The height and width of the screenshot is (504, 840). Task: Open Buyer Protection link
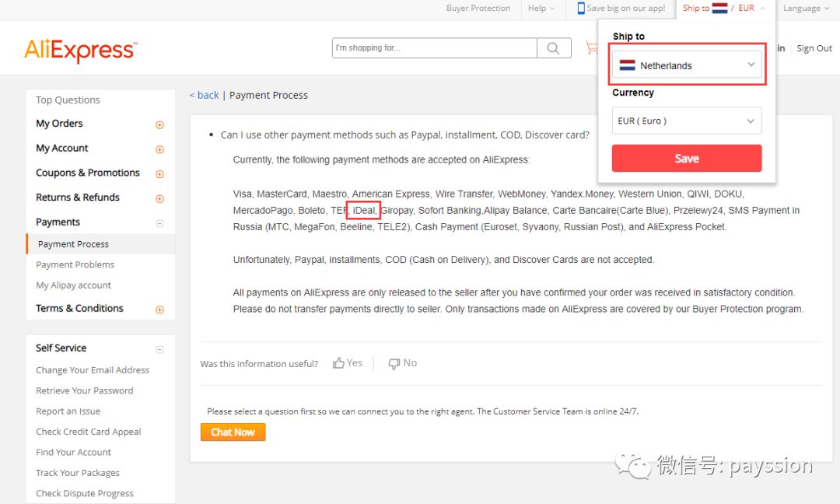tap(478, 8)
